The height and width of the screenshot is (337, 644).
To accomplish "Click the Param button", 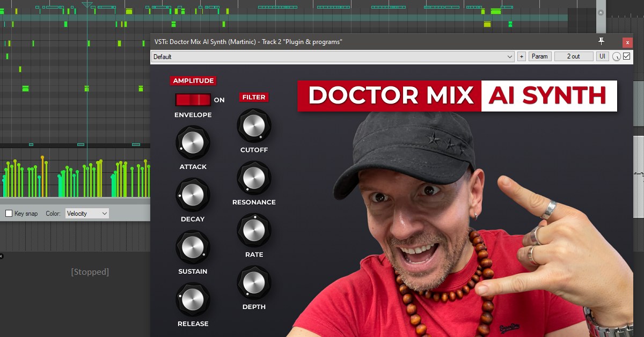I will [x=540, y=56].
